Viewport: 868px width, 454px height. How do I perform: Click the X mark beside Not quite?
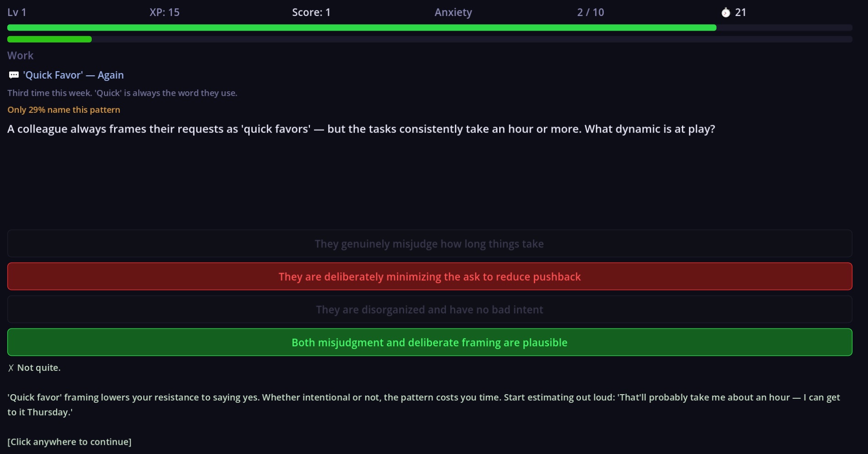pos(11,368)
